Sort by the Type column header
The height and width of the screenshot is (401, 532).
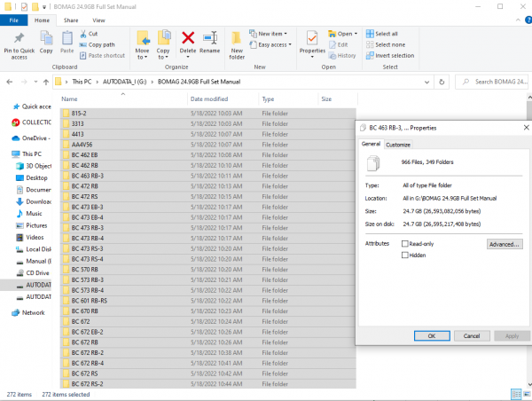[268, 99]
